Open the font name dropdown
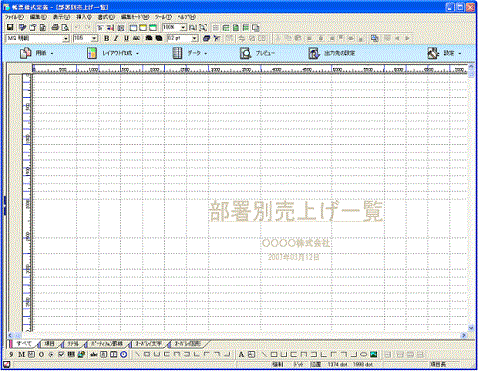This screenshot has width=478, height=371. (x=66, y=39)
